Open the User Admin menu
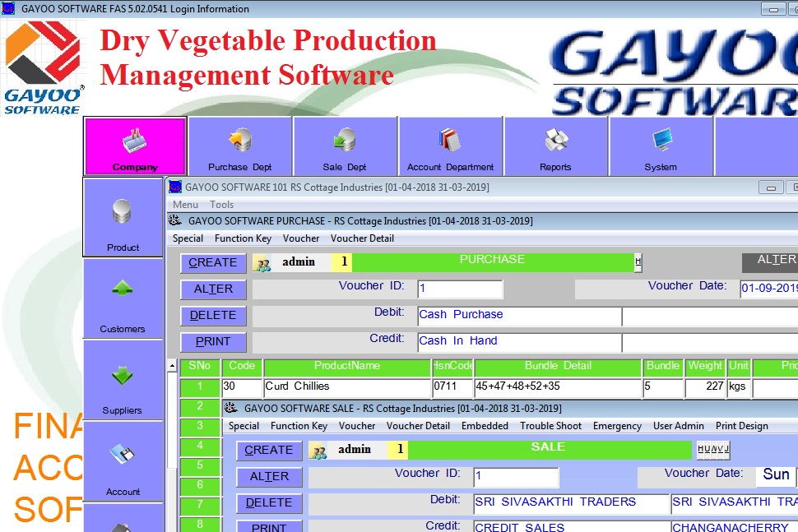 click(679, 426)
